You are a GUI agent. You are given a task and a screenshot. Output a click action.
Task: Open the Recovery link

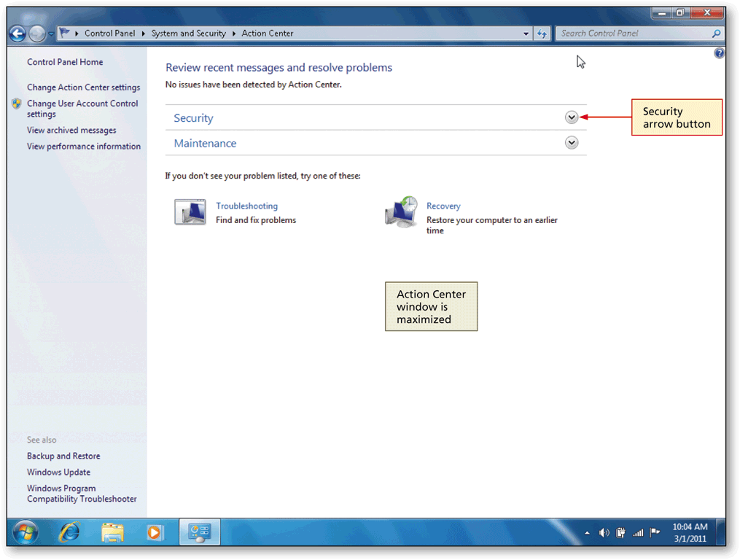pyautogui.click(x=443, y=206)
